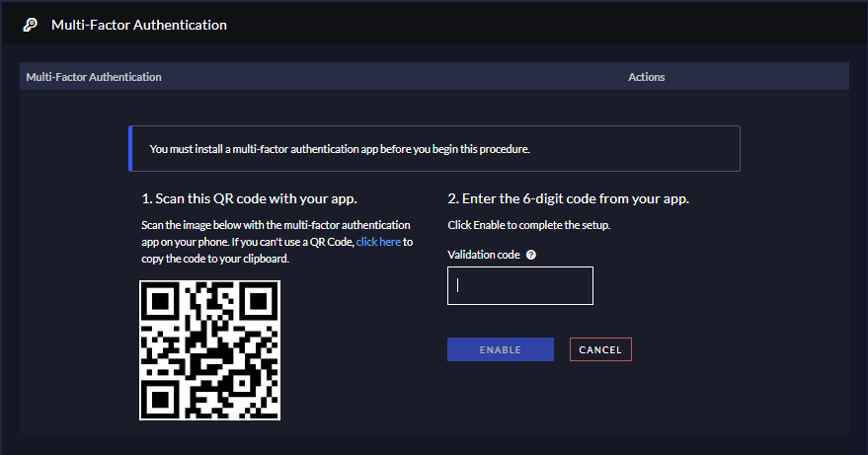Click the text 'Click Enable to complete the setup.'
The image size is (868, 455).
pos(529,225)
